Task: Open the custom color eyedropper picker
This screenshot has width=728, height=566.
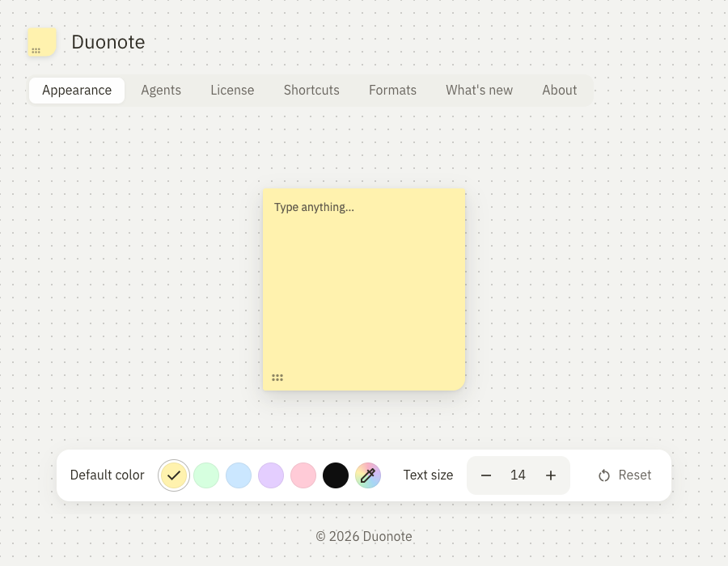Action: tap(368, 475)
